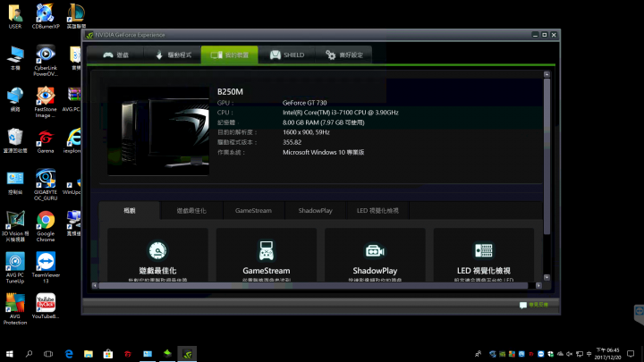Select the Recycle Bin desktop icon

[x=15, y=141]
